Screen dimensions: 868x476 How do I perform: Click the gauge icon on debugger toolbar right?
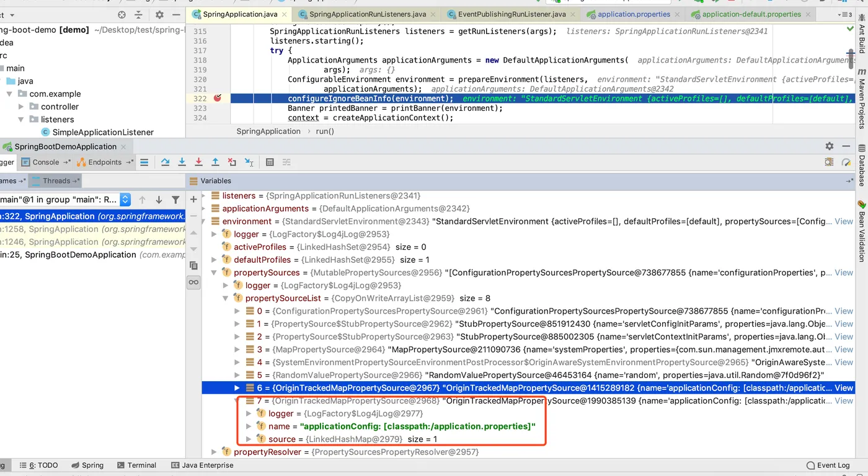(x=846, y=162)
